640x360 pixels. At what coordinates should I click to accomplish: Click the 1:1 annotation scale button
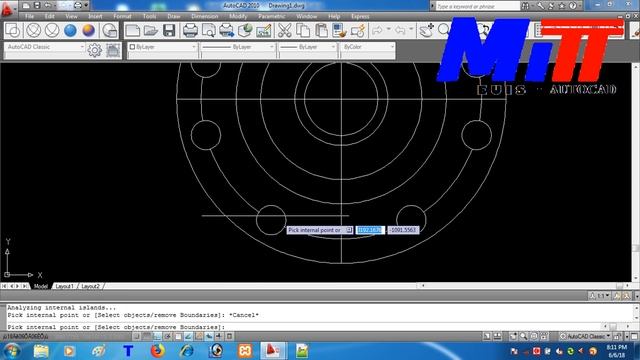coord(599,296)
